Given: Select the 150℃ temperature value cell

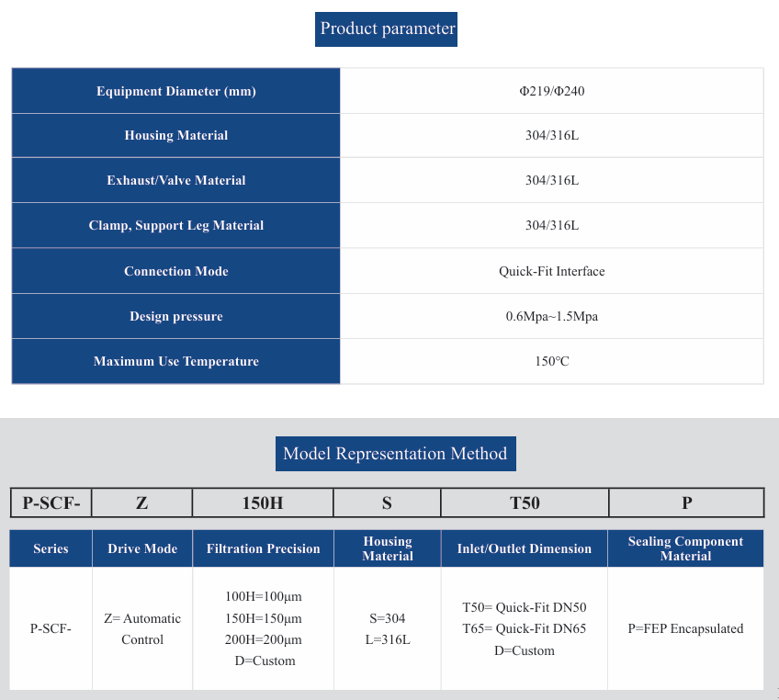Looking at the screenshot, I should coord(551,361).
